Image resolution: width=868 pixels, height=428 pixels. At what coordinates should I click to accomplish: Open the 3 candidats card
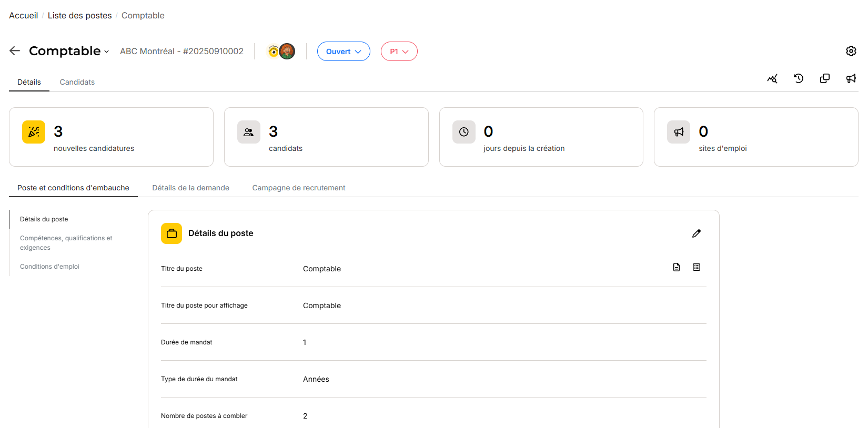(x=326, y=137)
